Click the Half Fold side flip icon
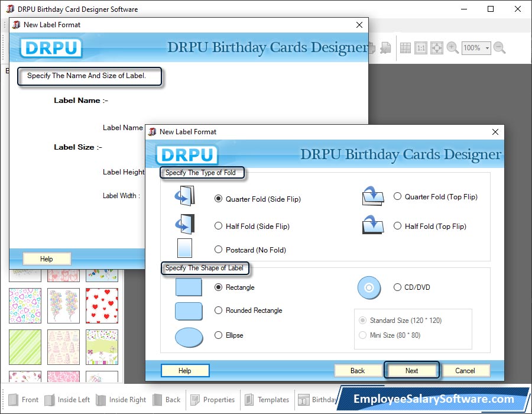This screenshot has height=414, width=532. (185, 224)
